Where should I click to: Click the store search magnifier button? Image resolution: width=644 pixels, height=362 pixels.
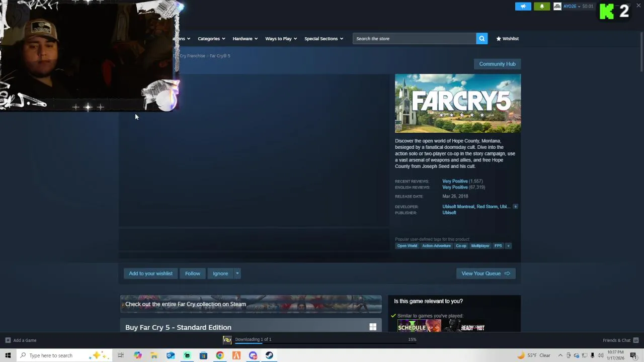[x=481, y=39]
